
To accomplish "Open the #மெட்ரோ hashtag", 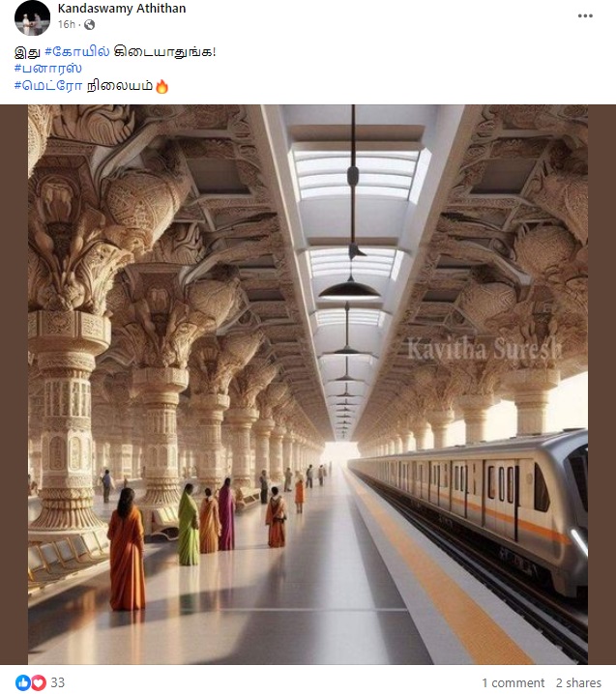I will point(48,85).
